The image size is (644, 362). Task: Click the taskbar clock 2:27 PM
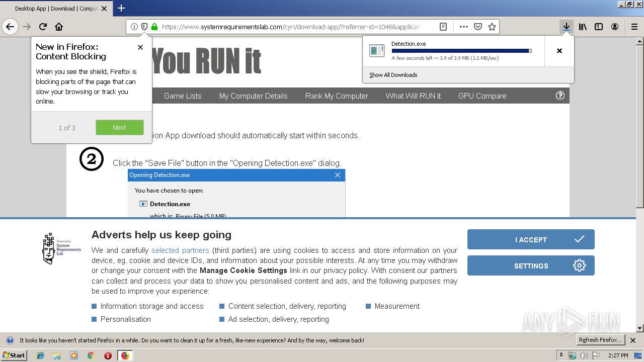[x=618, y=355]
